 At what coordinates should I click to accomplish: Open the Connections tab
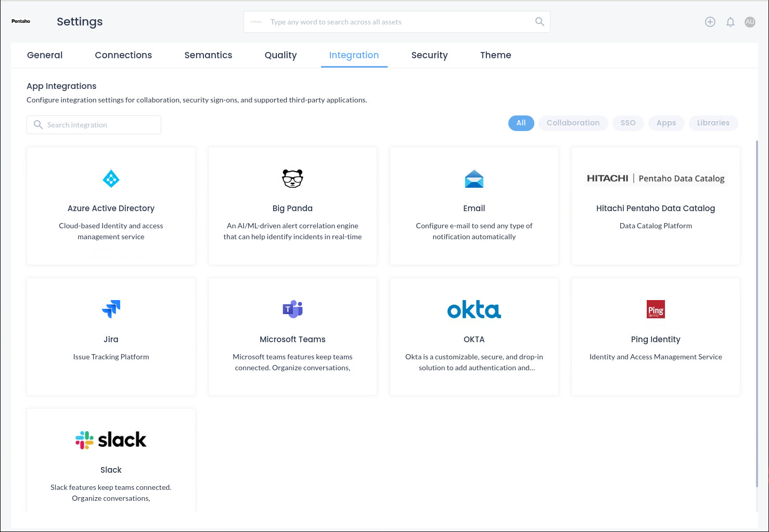pyautogui.click(x=123, y=55)
